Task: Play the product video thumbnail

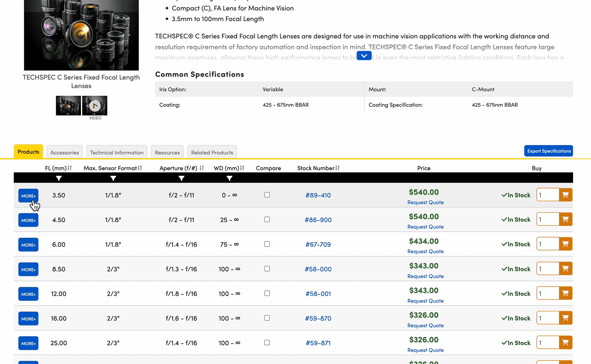Action: (x=95, y=106)
